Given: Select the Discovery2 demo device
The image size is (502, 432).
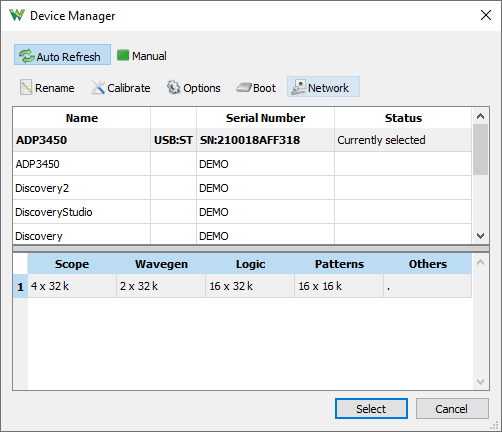Looking at the screenshot, I should coord(242,188).
